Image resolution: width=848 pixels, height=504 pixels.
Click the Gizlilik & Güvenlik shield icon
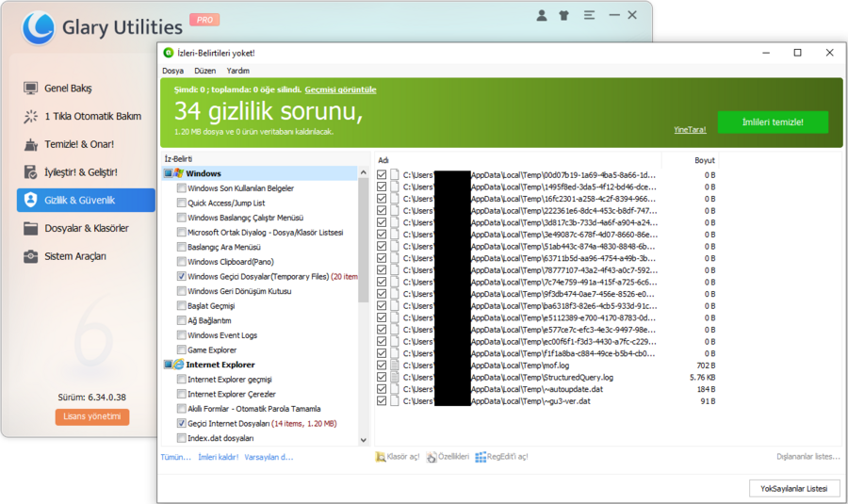pos(31,200)
